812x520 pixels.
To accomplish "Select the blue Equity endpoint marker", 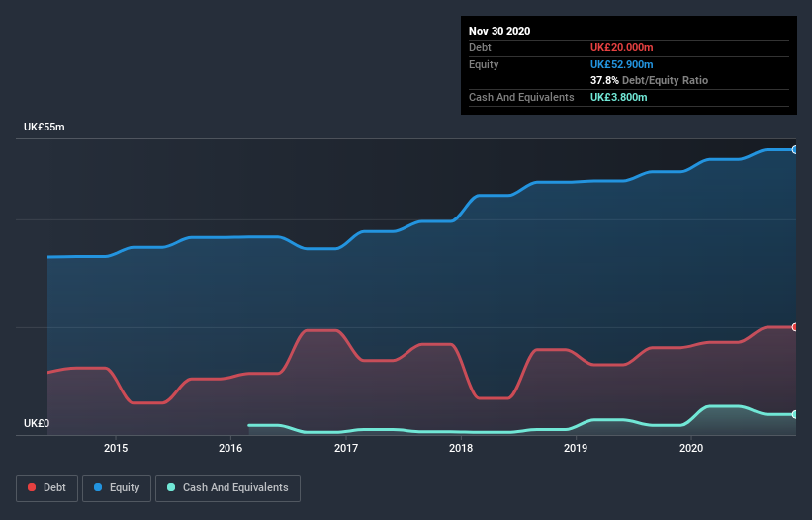I will [795, 149].
